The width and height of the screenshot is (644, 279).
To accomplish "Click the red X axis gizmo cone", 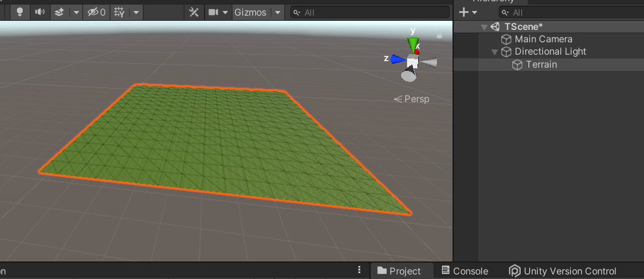I will tap(417, 52).
